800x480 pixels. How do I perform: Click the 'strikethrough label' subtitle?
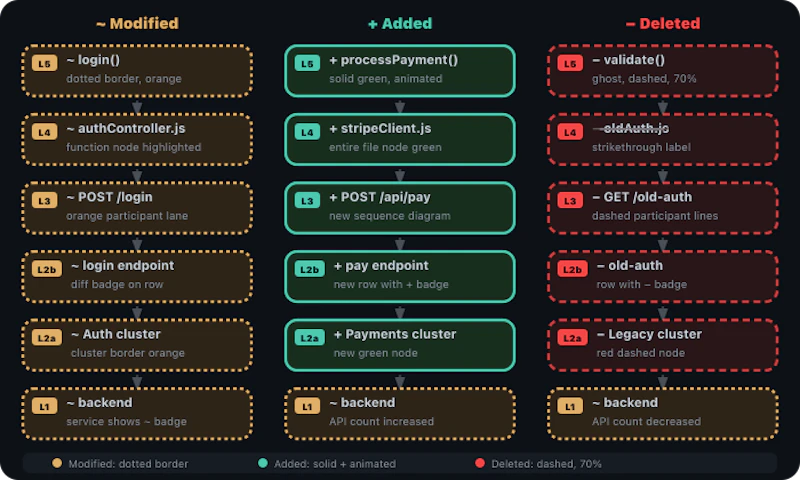click(641, 147)
